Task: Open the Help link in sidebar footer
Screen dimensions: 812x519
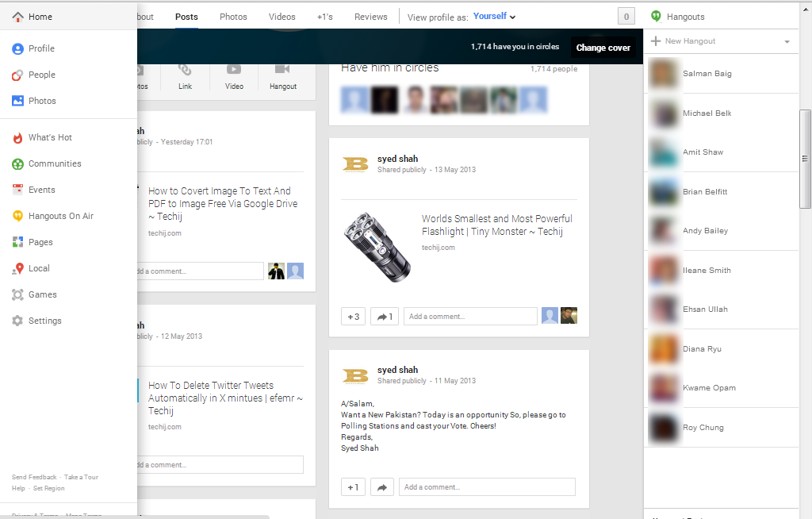Action: [18, 488]
